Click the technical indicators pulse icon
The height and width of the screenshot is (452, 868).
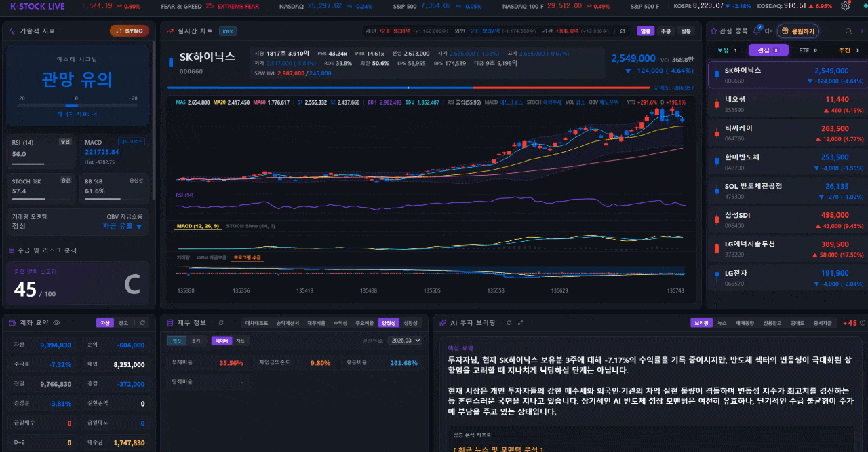pyautogui.click(x=13, y=31)
